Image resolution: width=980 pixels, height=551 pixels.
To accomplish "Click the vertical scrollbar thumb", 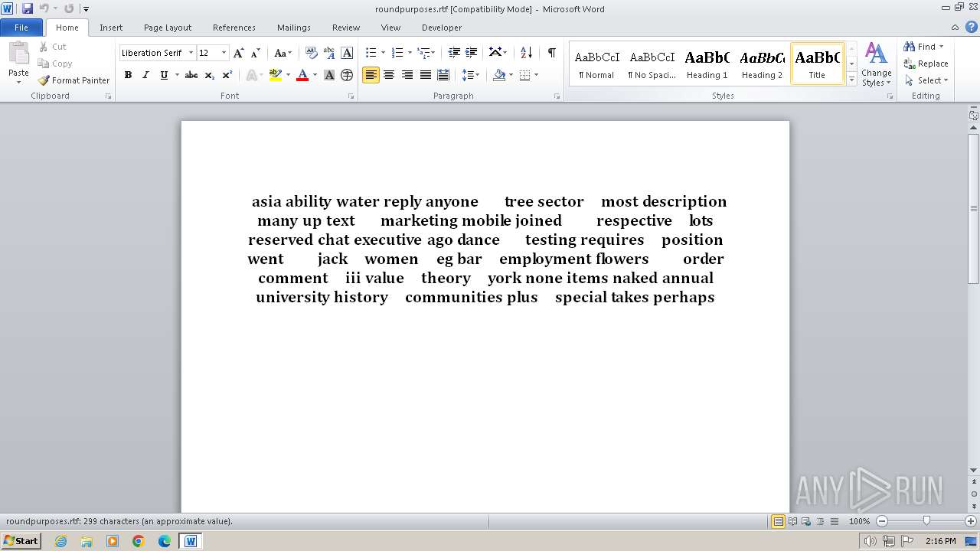I will point(974,208).
